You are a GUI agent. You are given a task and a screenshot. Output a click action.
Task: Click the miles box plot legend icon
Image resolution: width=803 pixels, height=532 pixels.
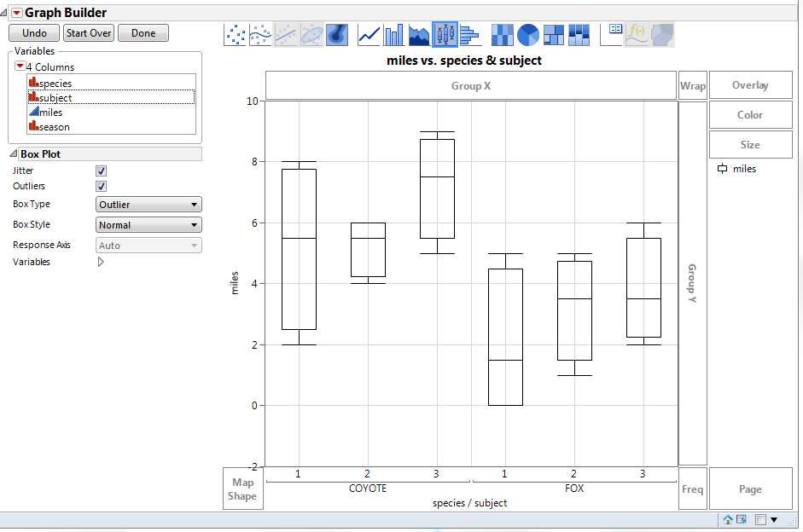(722, 169)
